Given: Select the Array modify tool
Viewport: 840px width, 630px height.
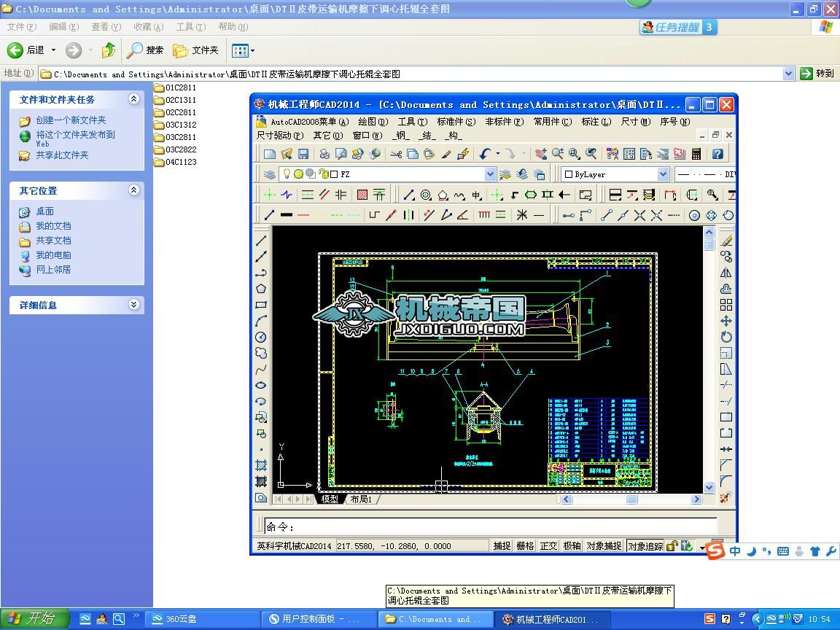Looking at the screenshot, I should click(x=726, y=305).
